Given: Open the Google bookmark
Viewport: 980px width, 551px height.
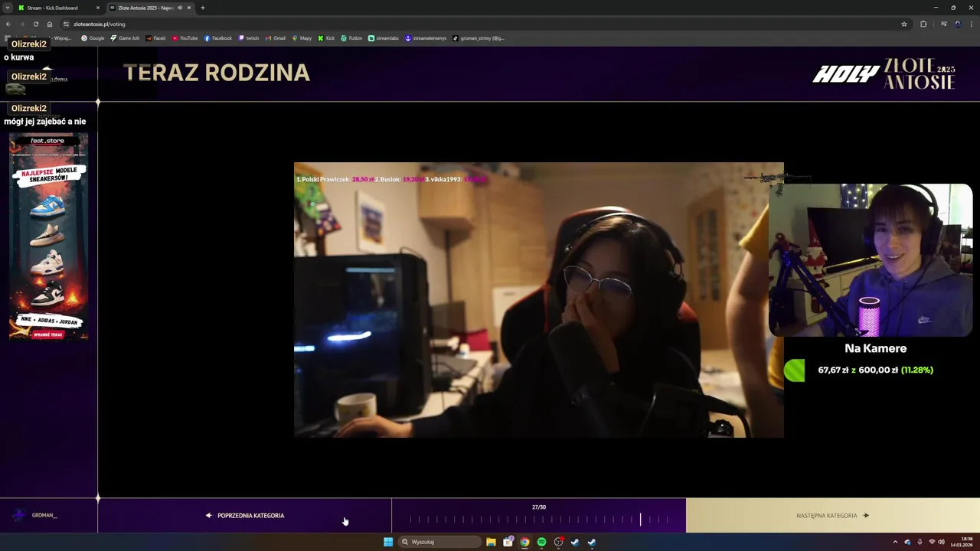Looking at the screenshot, I should pyautogui.click(x=93, y=37).
